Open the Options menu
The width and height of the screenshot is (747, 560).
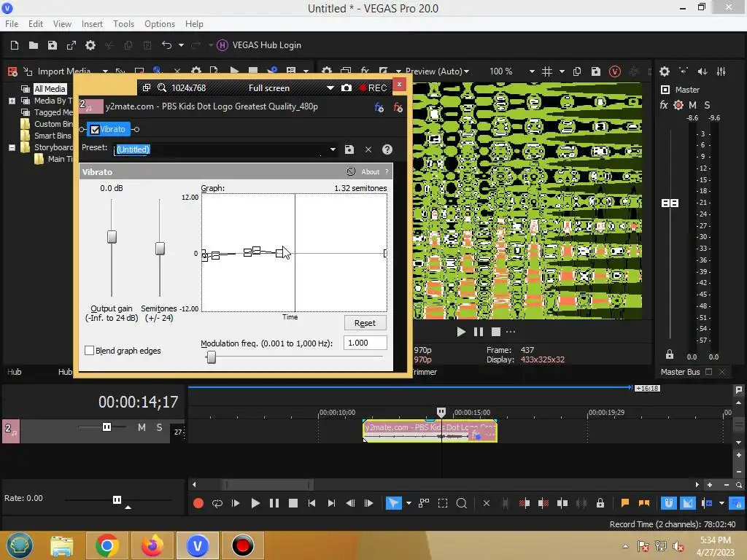point(160,24)
